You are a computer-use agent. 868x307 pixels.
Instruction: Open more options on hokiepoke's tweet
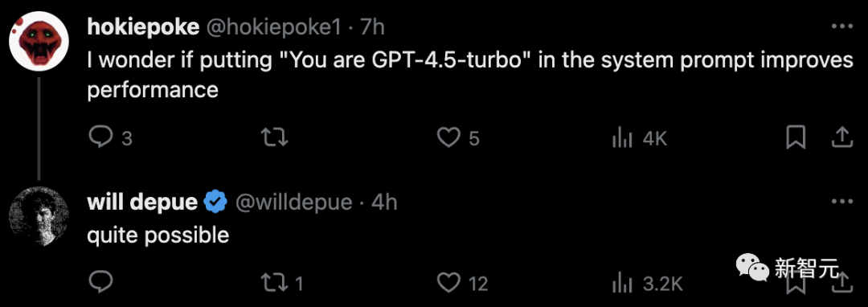point(842,27)
